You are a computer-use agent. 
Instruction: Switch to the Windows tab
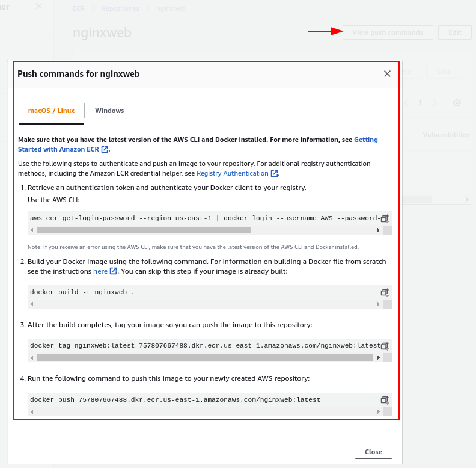[x=109, y=111]
